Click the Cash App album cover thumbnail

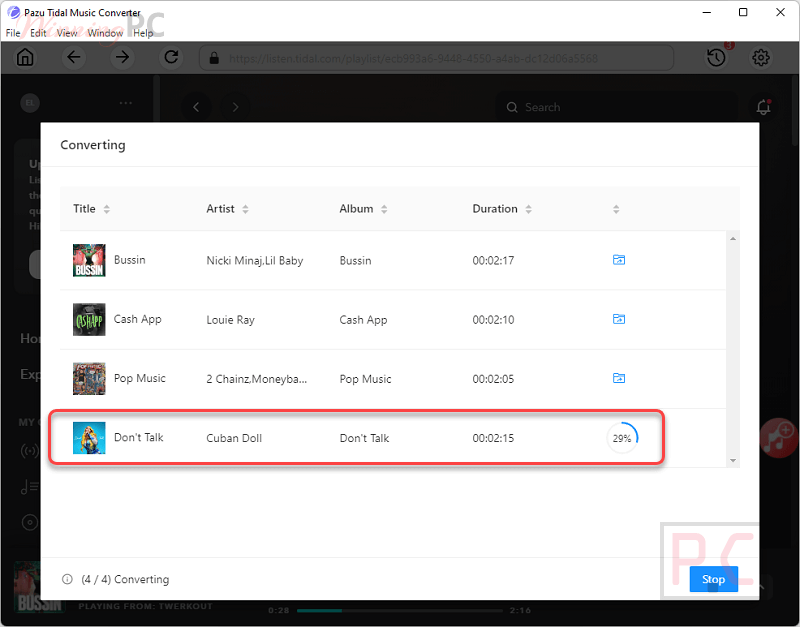[89, 319]
